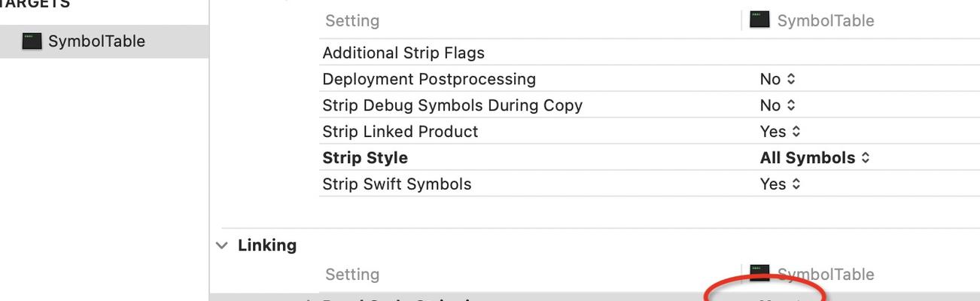980x301 pixels.
Task: Select the Strip Debug Symbols During Copy label
Action: pos(452,105)
